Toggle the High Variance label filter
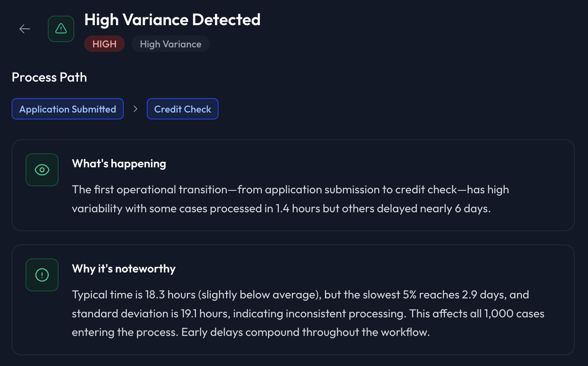The image size is (588, 366). (170, 44)
